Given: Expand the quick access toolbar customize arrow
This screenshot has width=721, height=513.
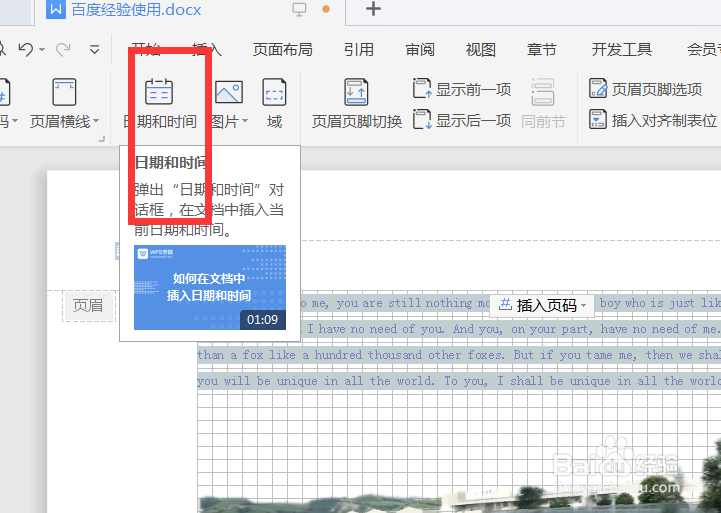Looking at the screenshot, I should (x=95, y=50).
